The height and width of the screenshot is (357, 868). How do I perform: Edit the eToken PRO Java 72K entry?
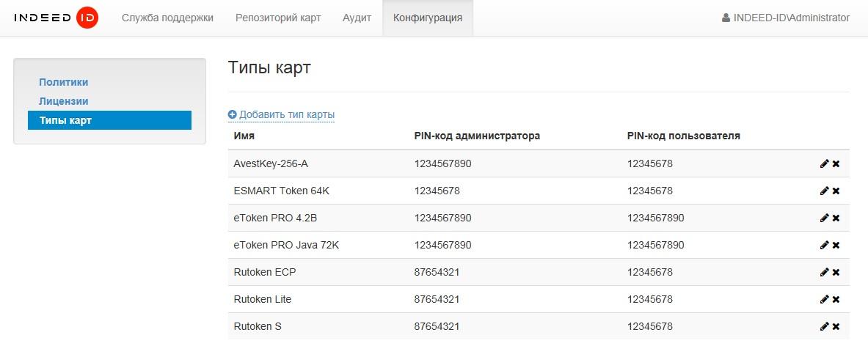[x=824, y=246]
